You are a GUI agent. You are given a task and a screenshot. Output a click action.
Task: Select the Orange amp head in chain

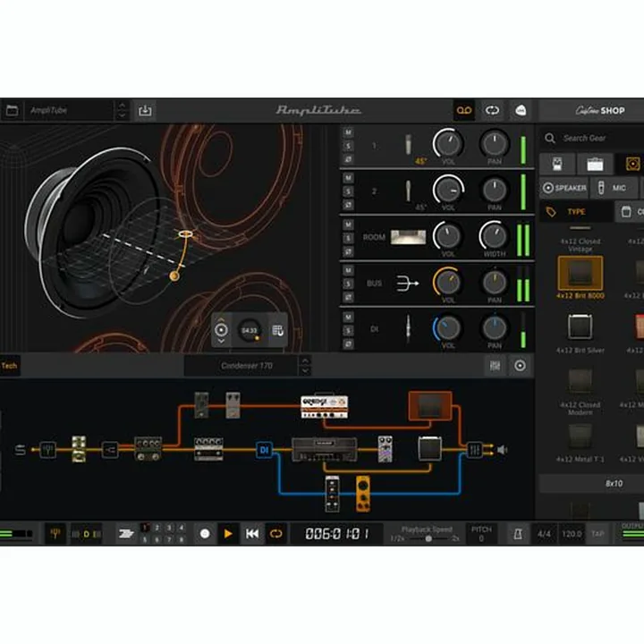[325, 407]
